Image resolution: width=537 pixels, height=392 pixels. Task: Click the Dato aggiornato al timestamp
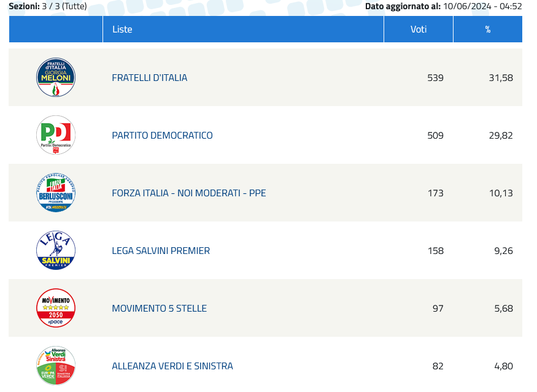(x=443, y=6)
